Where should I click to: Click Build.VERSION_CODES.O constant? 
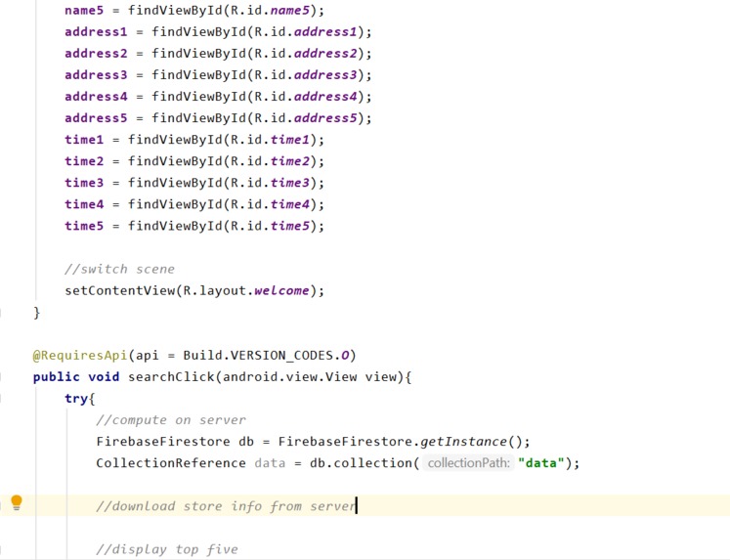266,356
